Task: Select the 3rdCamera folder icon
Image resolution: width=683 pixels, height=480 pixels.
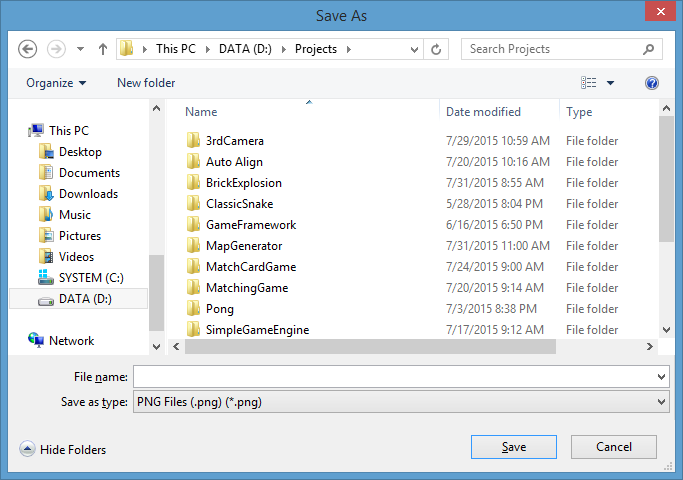Action: [193, 140]
